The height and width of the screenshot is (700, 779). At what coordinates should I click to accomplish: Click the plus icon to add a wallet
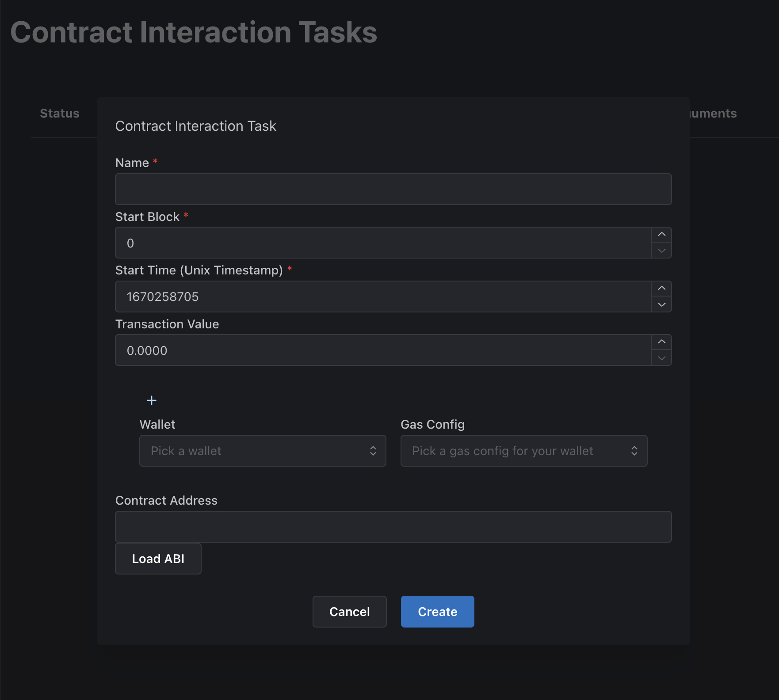(152, 400)
